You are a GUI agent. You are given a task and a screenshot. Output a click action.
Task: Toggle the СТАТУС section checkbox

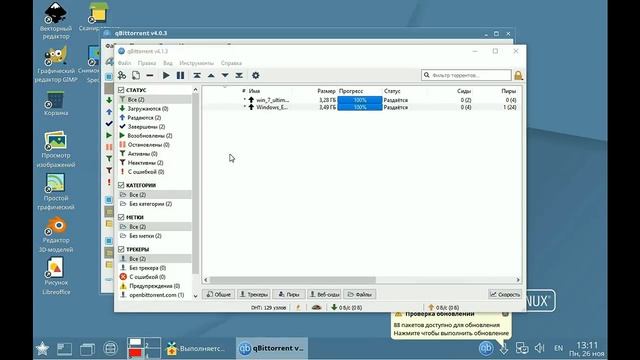click(x=121, y=90)
